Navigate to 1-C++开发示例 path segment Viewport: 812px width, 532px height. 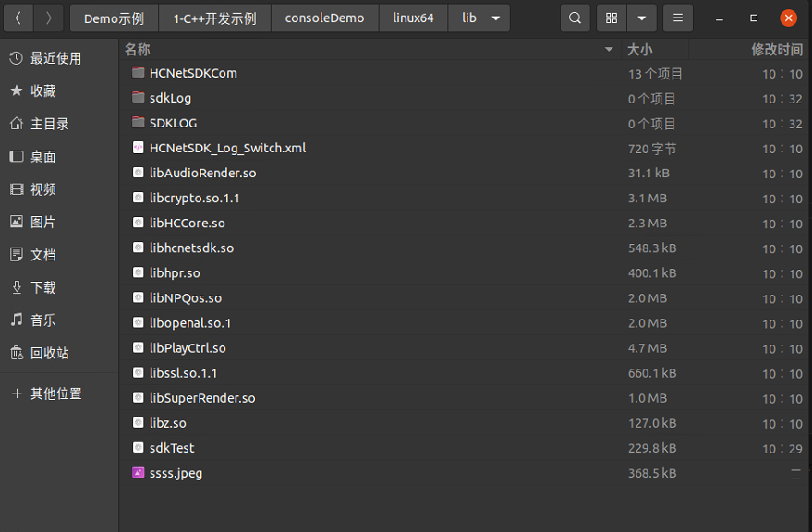(214, 18)
